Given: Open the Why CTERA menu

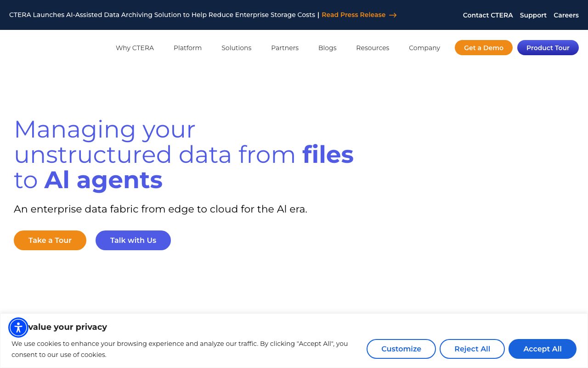Looking at the screenshot, I should click(135, 48).
